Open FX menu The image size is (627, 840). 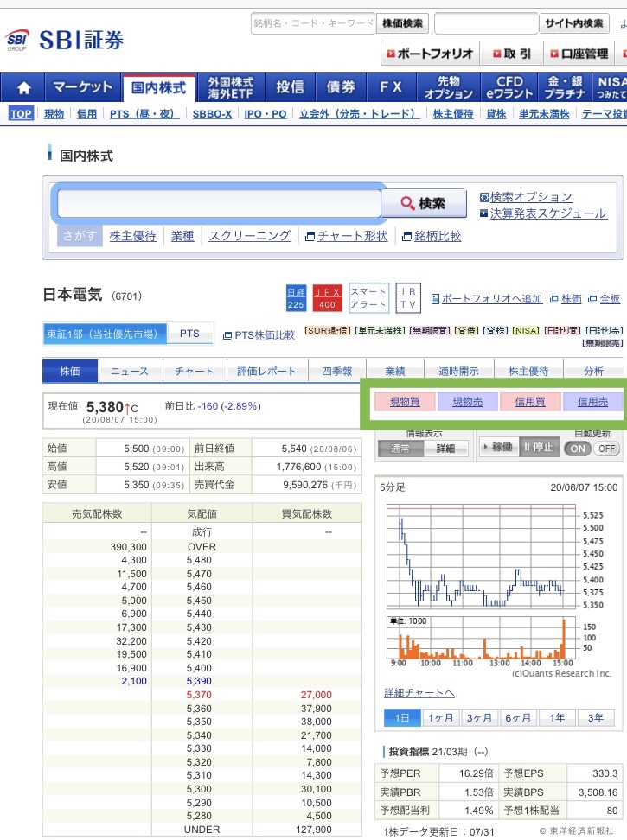click(x=391, y=87)
